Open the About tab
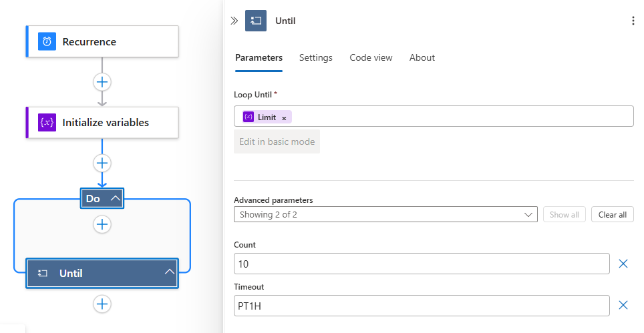 tap(422, 58)
